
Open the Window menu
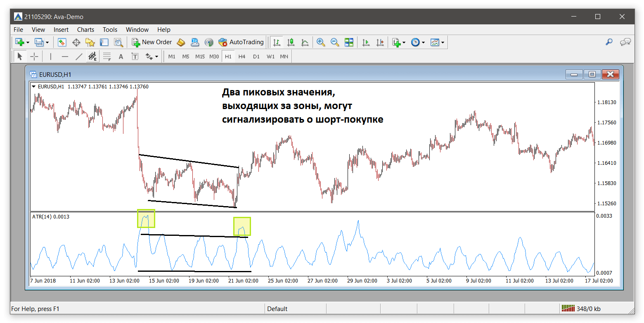137,30
